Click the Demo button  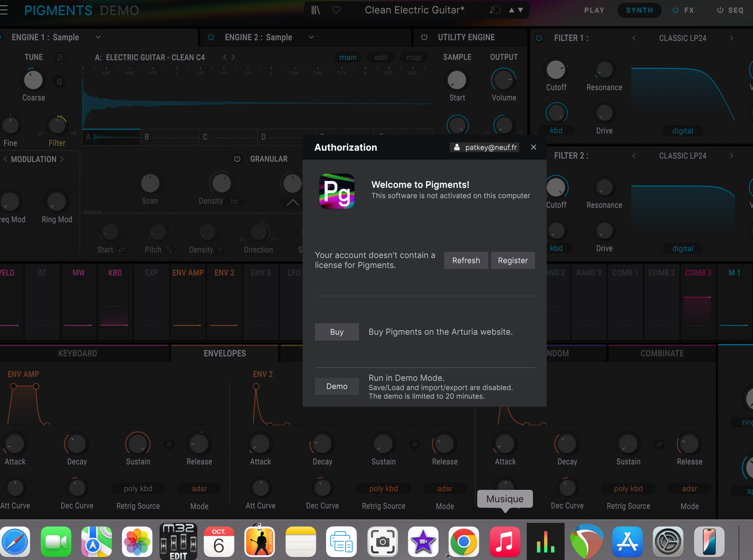click(x=337, y=386)
